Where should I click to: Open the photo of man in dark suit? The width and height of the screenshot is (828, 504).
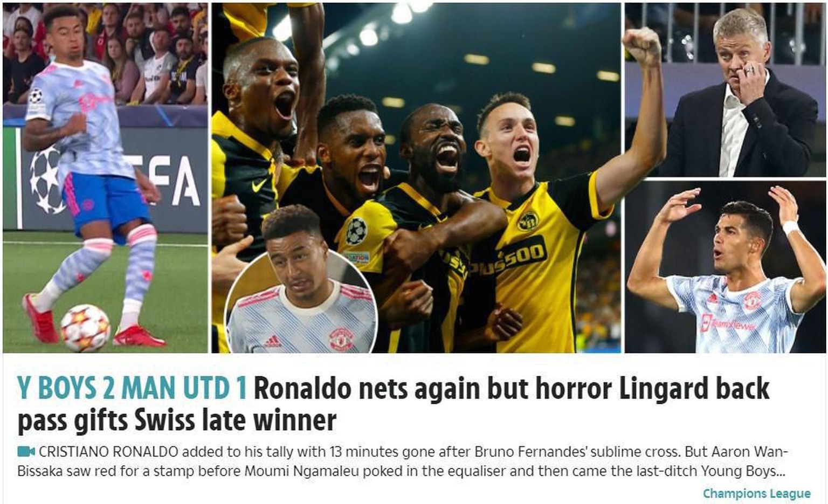click(725, 89)
